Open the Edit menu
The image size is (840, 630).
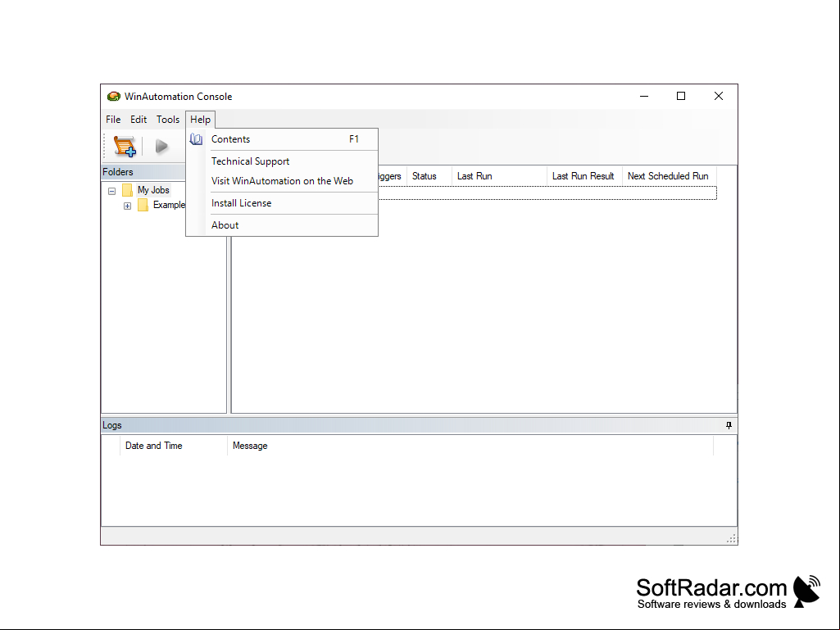click(x=138, y=120)
